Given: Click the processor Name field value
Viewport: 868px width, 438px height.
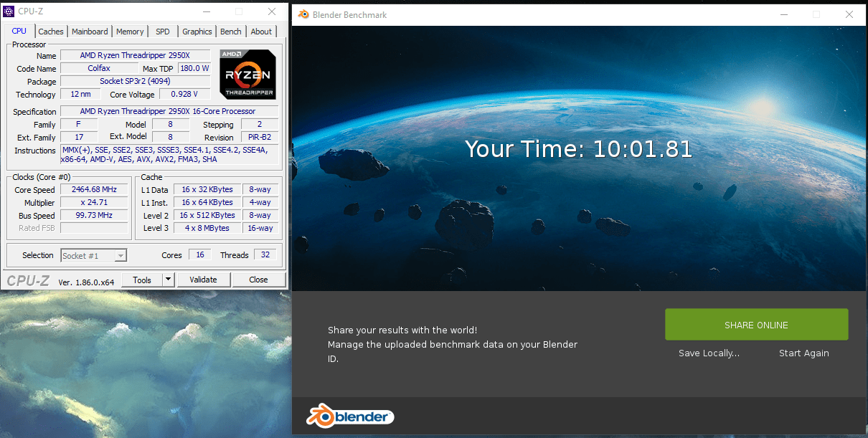Looking at the screenshot, I should pos(135,55).
